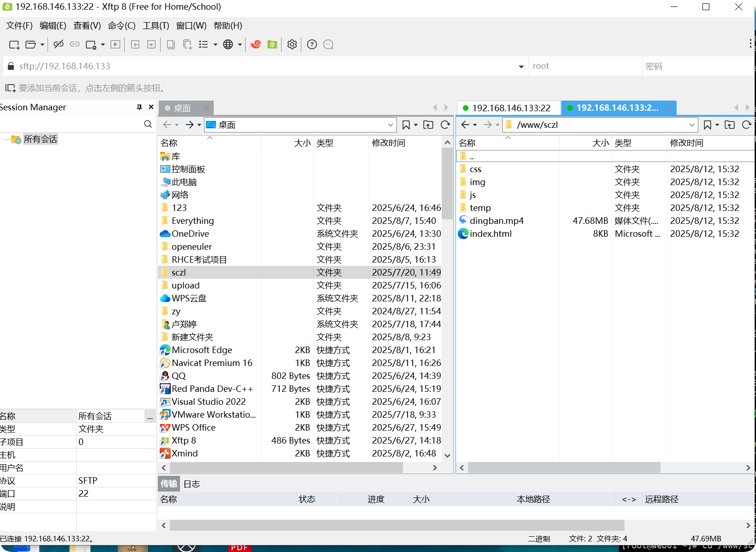Image resolution: width=756 pixels, height=552 pixels.
Task: Close the active remote session tab
Action: click(x=669, y=108)
